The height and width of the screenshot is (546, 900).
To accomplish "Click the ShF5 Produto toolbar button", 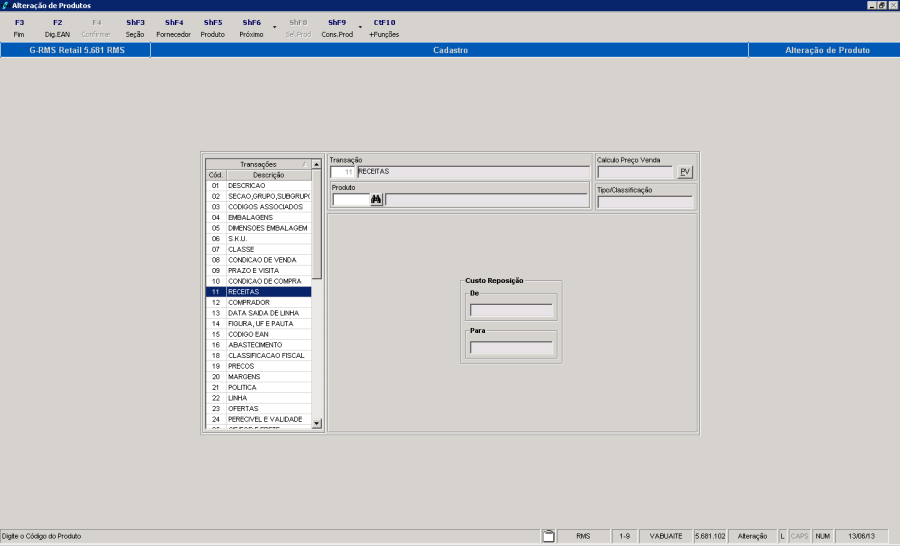I will pyautogui.click(x=213, y=28).
